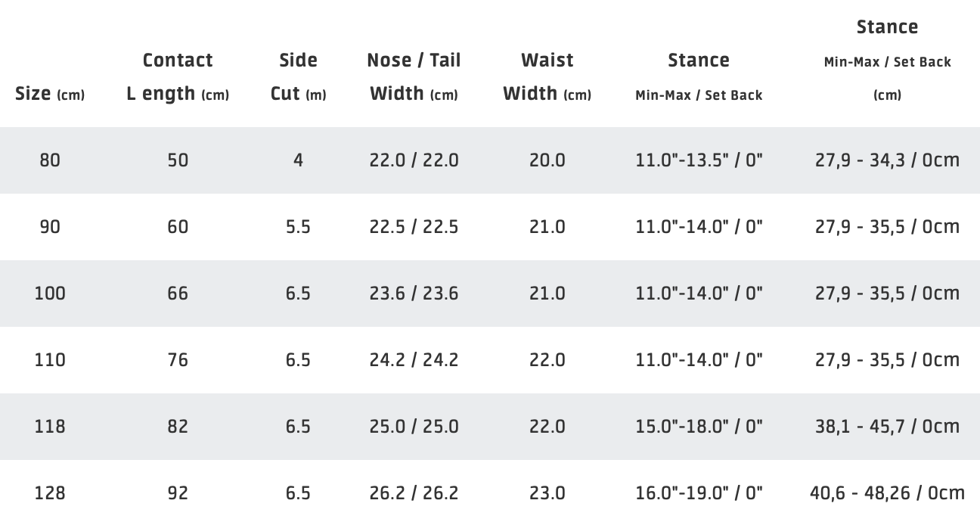Click nose/tail width 23.6 / 23.6
Image resolution: width=980 pixels, height=522 pixels.
(x=414, y=294)
